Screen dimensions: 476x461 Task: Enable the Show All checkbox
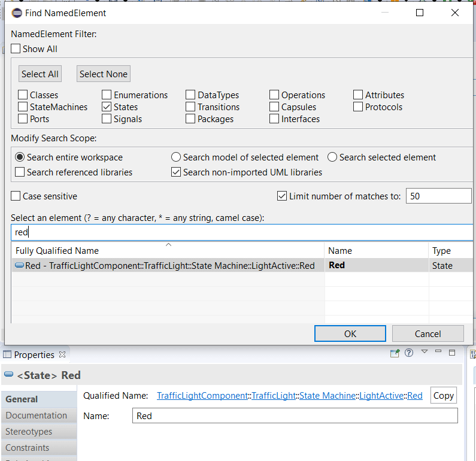(x=16, y=49)
